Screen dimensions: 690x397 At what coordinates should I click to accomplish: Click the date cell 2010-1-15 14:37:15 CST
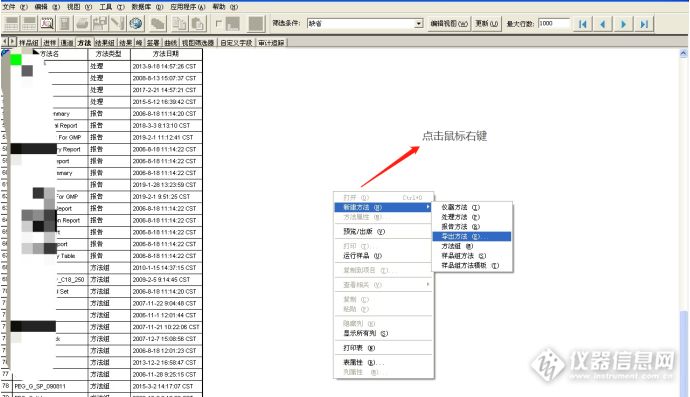point(166,268)
